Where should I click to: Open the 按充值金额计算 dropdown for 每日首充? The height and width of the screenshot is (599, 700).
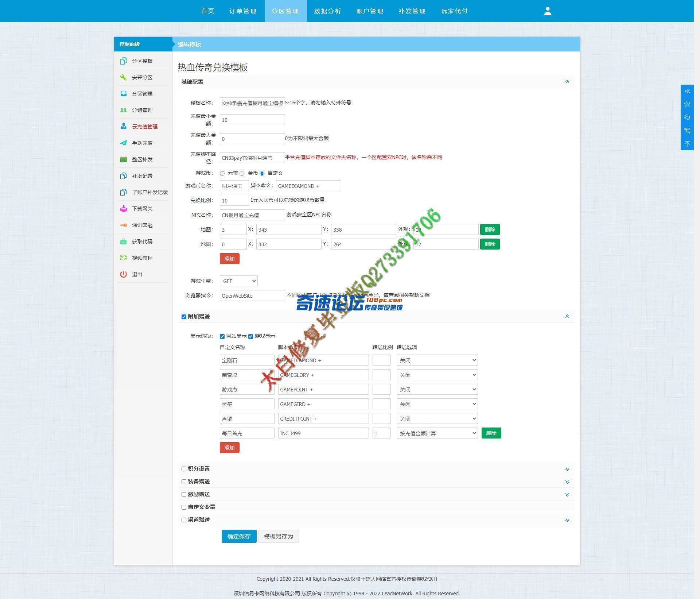pyautogui.click(x=437, y=433)
